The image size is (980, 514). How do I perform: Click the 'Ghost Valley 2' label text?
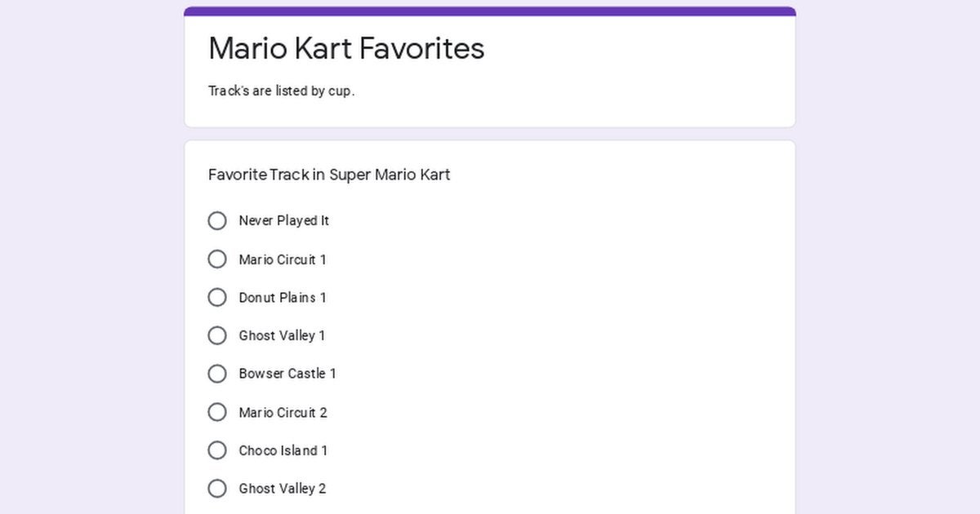tap(282, 489)
